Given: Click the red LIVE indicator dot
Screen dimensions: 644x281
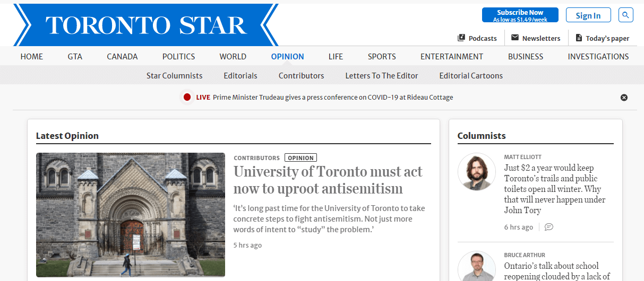Looking at the screenshot, I should pos(187,97).
